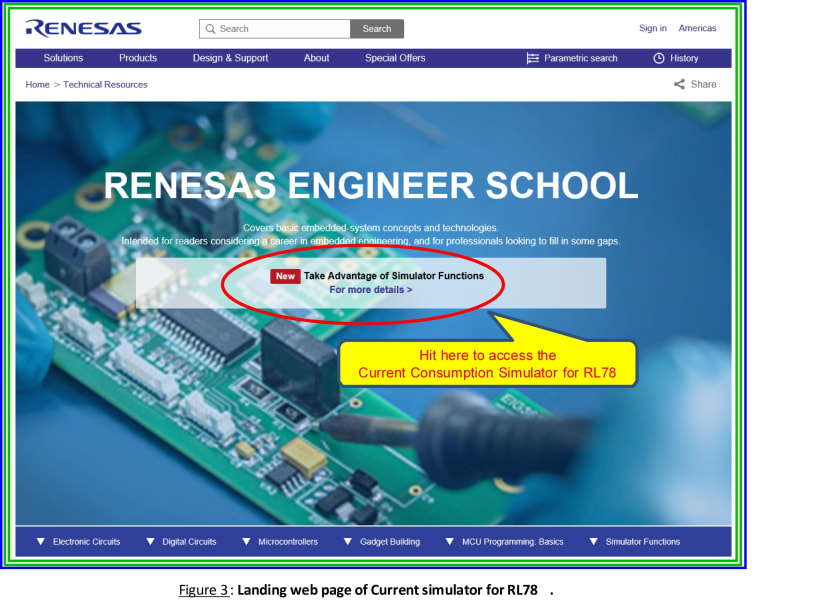Image resolution: width=829 pixels, height=616 pixels.
Task: Open the 'For more details >' link
Action: coord(371,290)
